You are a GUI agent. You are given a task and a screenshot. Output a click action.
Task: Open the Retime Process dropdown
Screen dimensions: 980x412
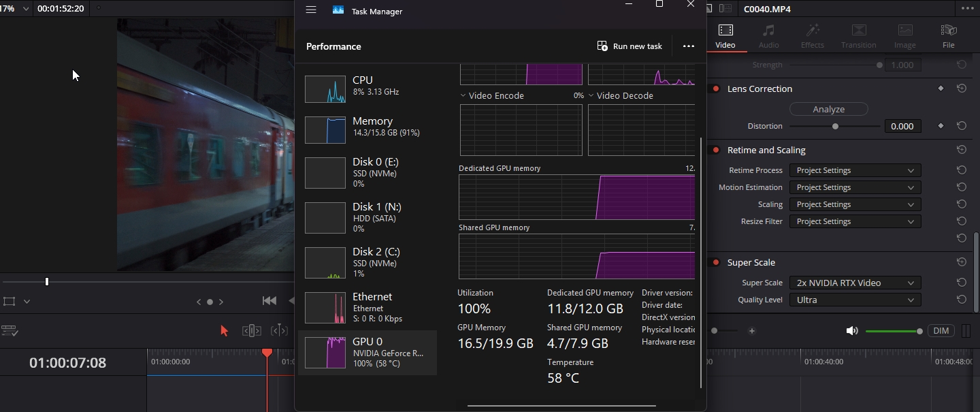coord(855,170)
